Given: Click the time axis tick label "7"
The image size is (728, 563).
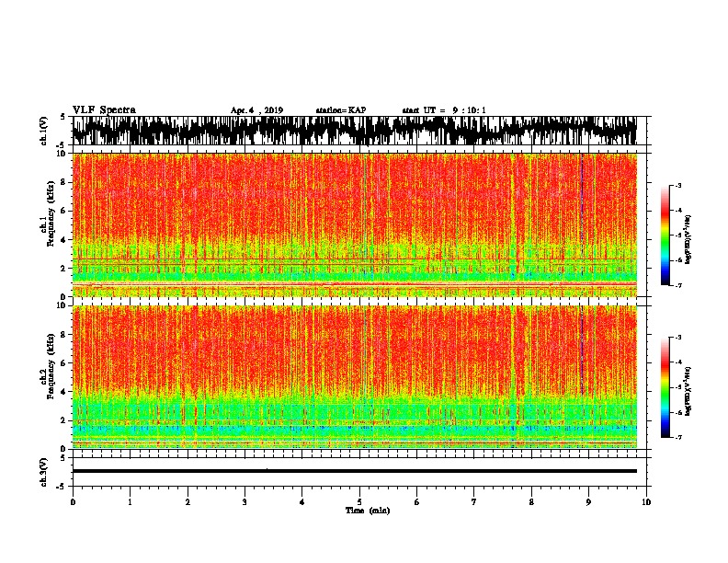Looking at the screenshot, I should (x=474, y=502).
